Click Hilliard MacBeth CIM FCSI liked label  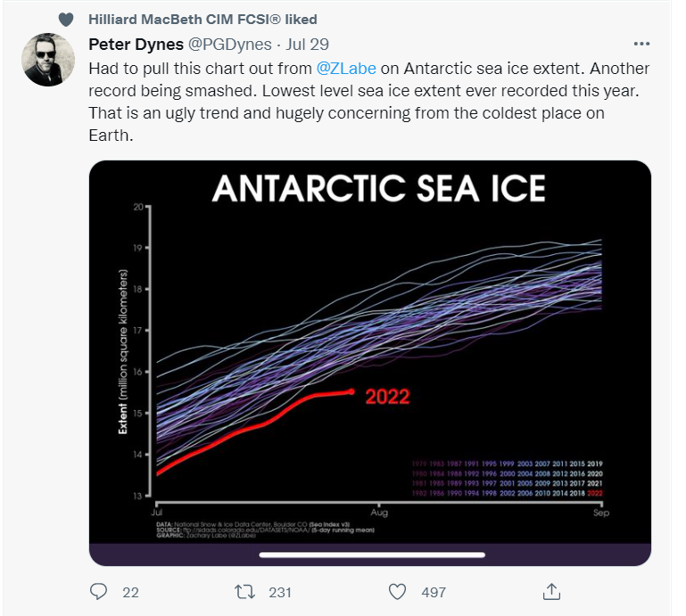point(202,20)
